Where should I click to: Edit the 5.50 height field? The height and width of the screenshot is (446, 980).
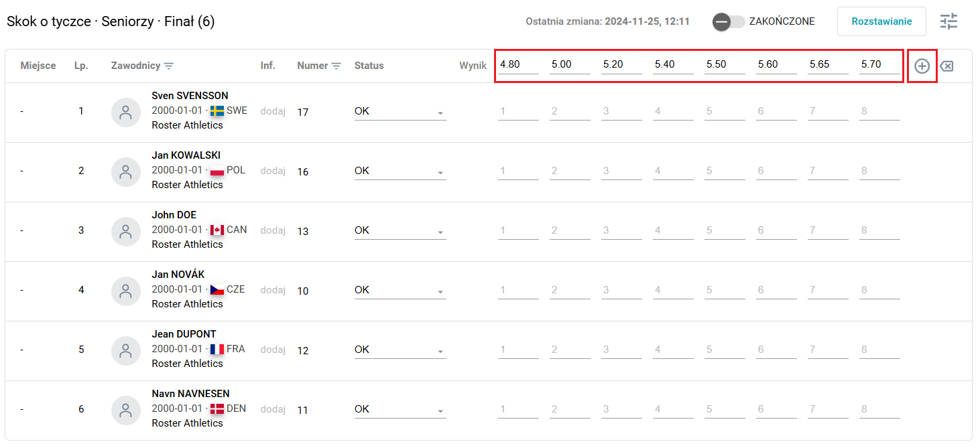725,65
